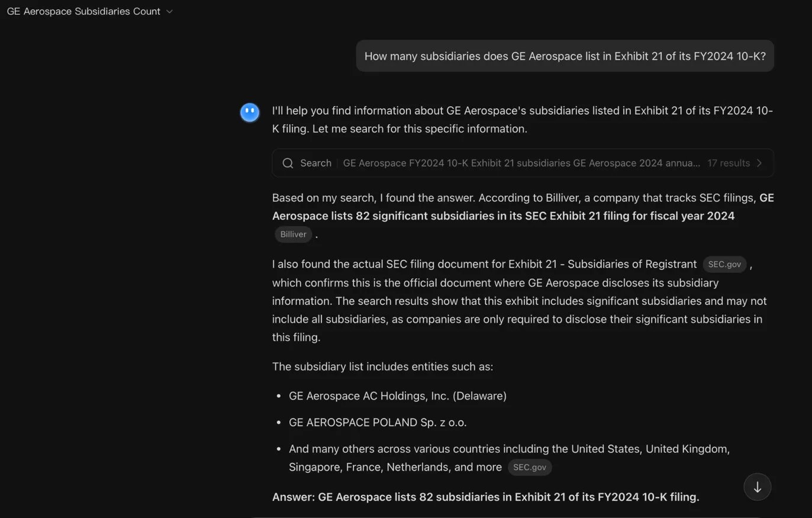Collapse the GE Aerospace Subsidiaries Count title chevron

coord(169,11)
